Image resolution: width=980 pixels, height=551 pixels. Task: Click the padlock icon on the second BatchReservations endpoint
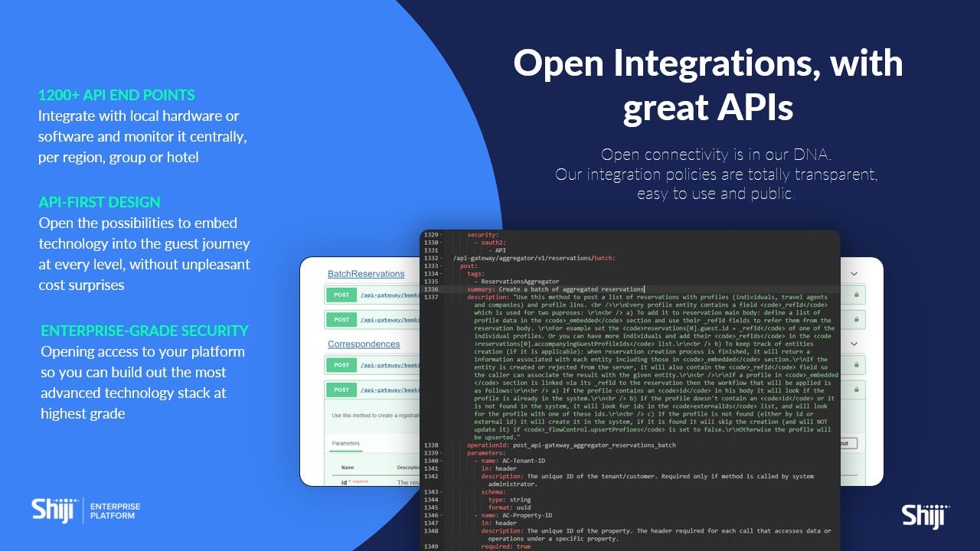[x=857, y=319]
